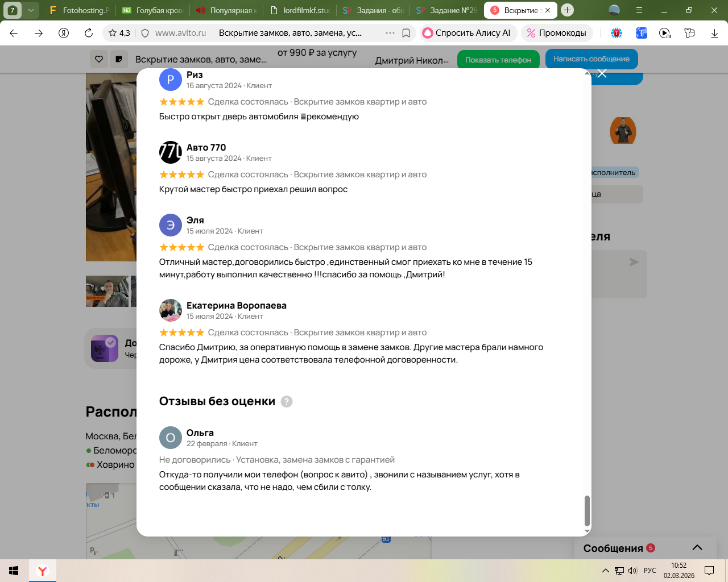Switch the РУС input language
Viewport: 728px width, 582px height.
click(x=650, y=571)
